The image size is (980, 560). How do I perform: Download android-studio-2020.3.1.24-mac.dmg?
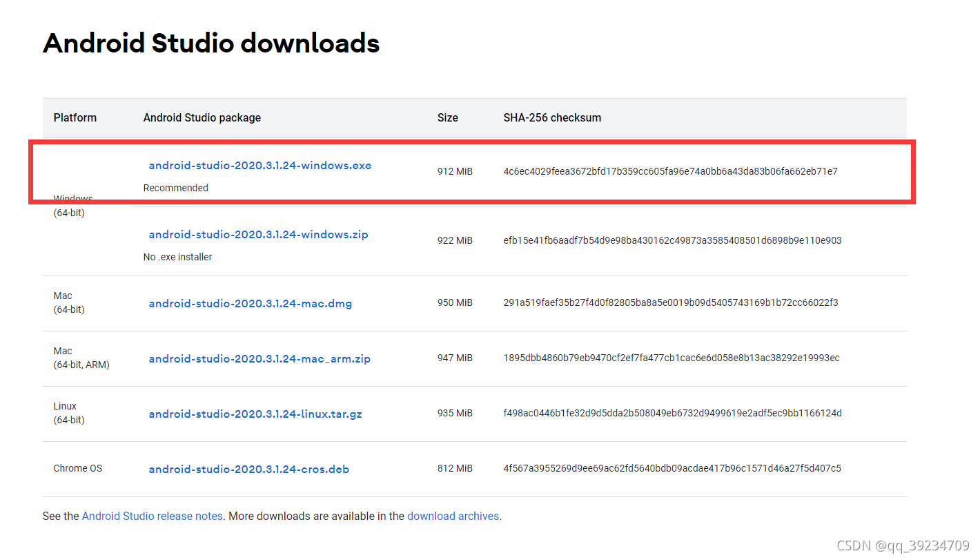pyautogui.click(x=250, y=303)
